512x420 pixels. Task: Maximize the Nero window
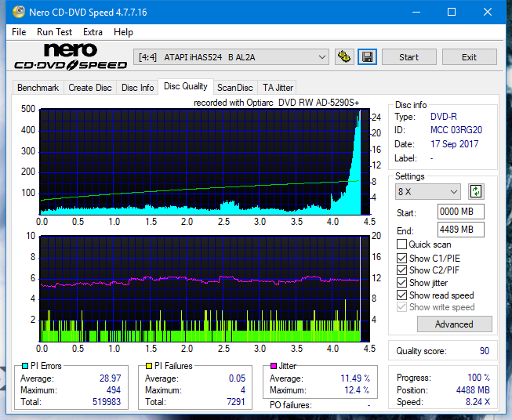(x=452, y=12)
